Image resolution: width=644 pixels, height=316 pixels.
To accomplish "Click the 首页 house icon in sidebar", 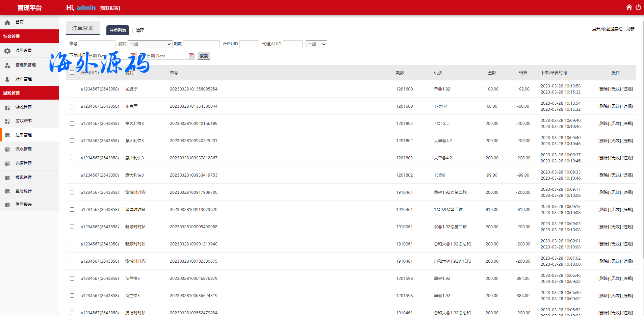I will [7, 23].
